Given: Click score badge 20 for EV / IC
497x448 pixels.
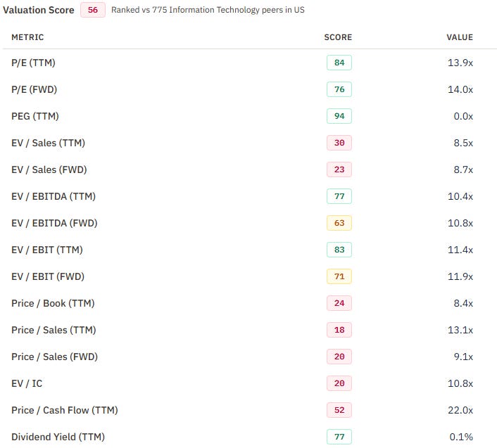Looking at the screenshot, I should (x=339, y=383).
